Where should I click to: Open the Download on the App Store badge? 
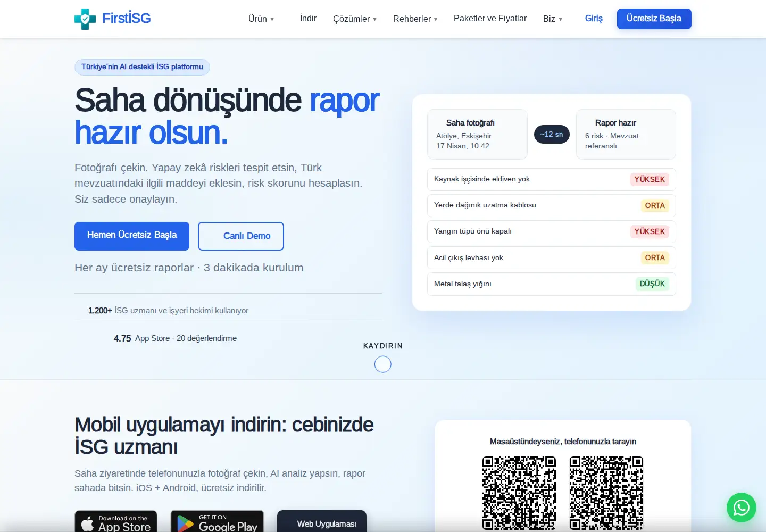[x=116, y=522]
